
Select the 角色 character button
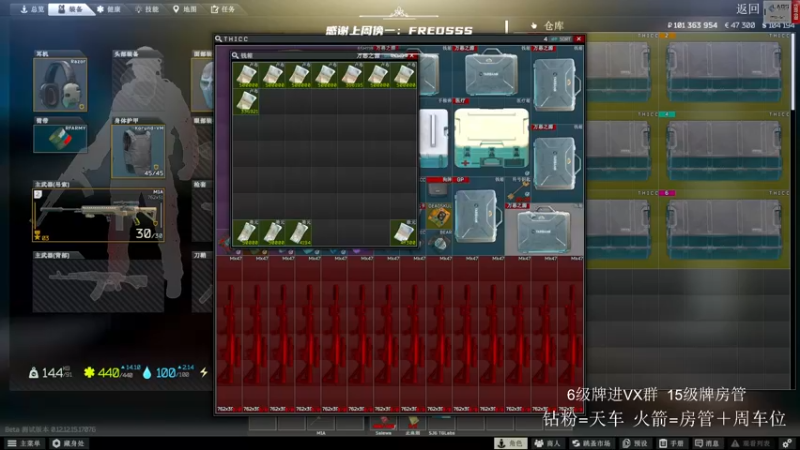511,443
